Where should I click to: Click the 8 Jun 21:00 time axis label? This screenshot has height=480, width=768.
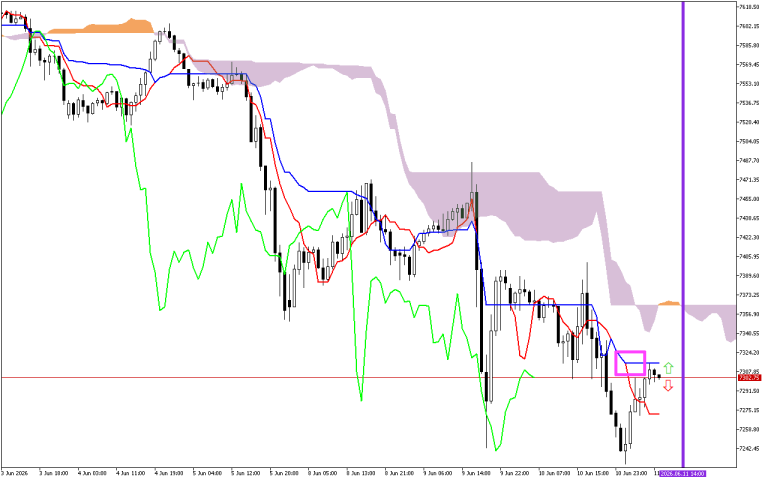click(x=399, y=474)
